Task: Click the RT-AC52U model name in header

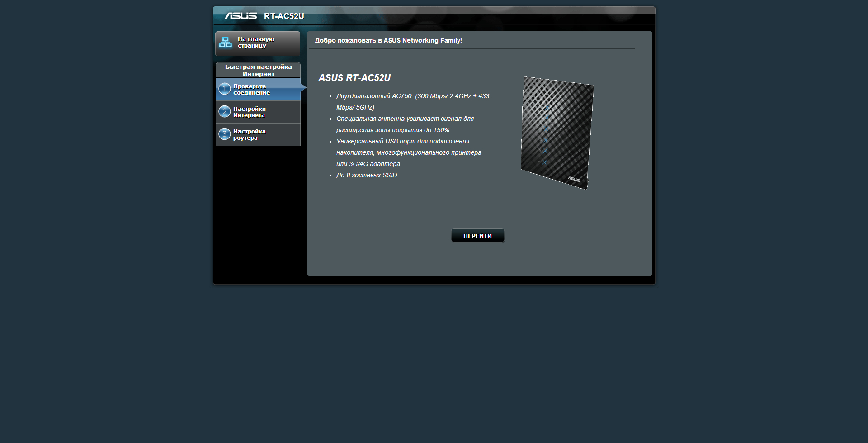Action: [x=284, y=16]
